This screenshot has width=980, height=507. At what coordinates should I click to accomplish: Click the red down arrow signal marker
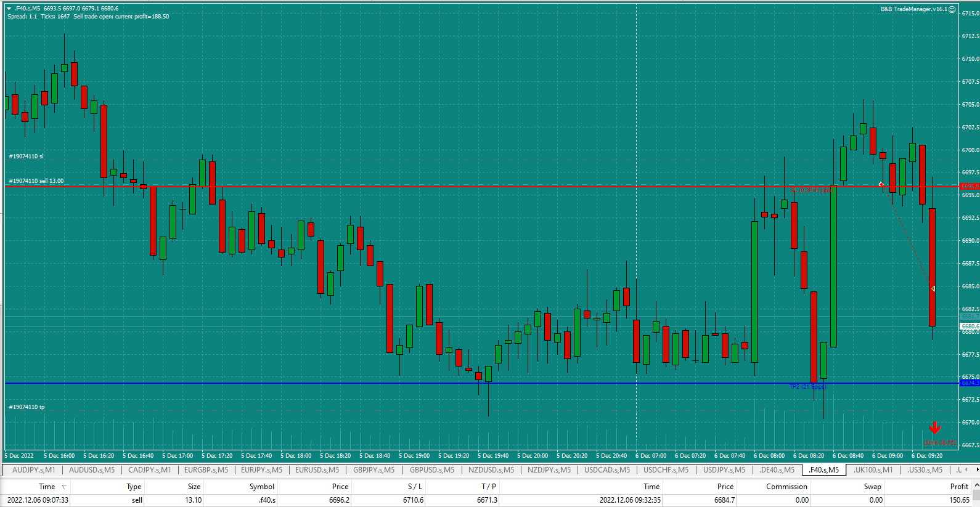click(935, 428)
